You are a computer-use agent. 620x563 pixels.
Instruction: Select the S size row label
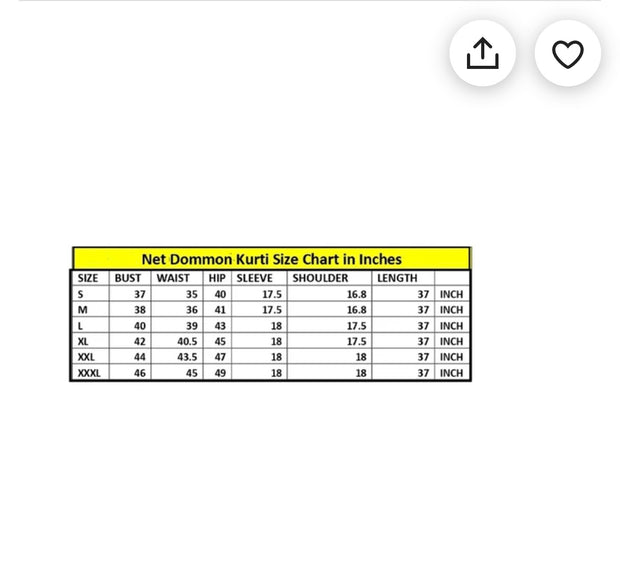(81, 295)
